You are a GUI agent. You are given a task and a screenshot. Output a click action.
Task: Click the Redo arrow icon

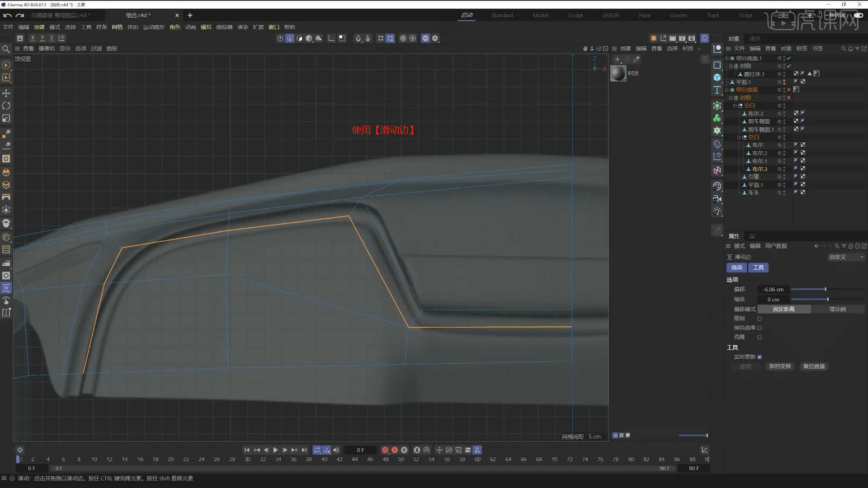pyautogui.click(x=19, y=15)
